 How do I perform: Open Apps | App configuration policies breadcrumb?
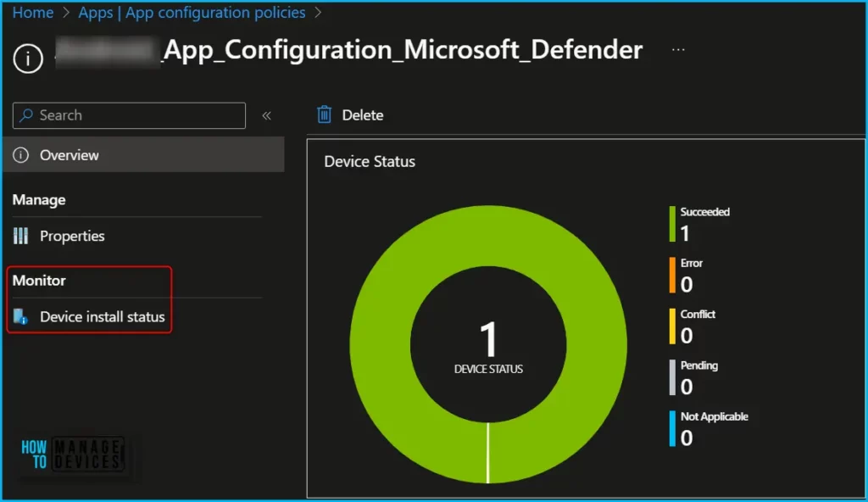point(192,12)
